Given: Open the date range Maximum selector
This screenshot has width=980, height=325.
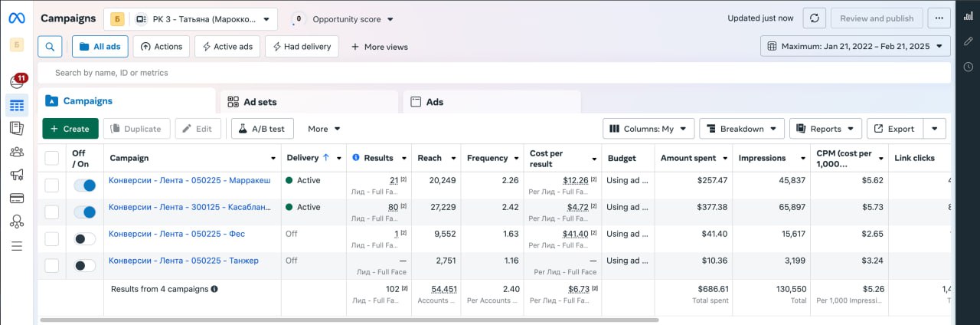Looking at the screenshot, I should point(855,47).
